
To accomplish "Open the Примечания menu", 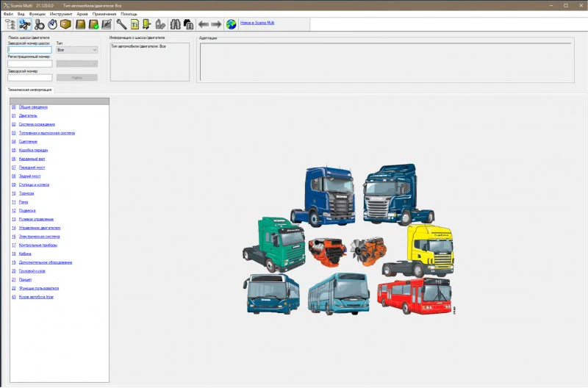I will click(104, 14).
